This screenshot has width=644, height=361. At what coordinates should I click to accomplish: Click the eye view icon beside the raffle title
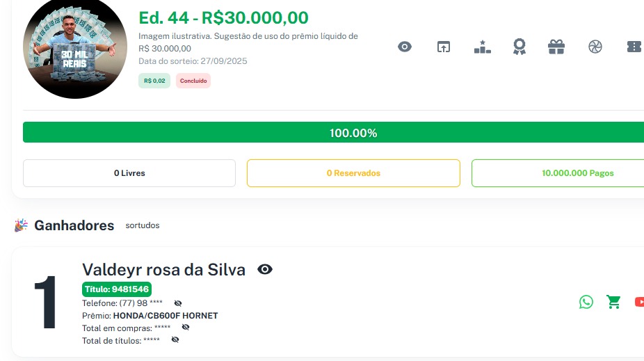[x=405, y=47]
